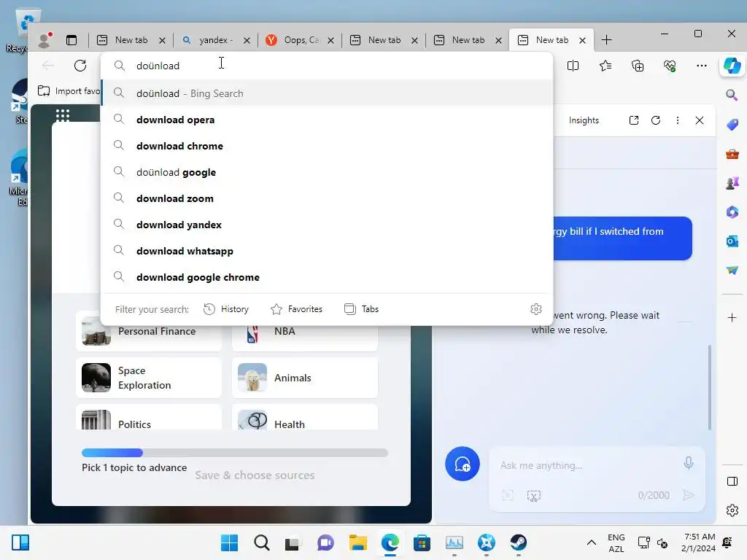747x560 pixels.
Task: Start a new Copilot topic
Action: pyautogui.click(x=462, y=464)
